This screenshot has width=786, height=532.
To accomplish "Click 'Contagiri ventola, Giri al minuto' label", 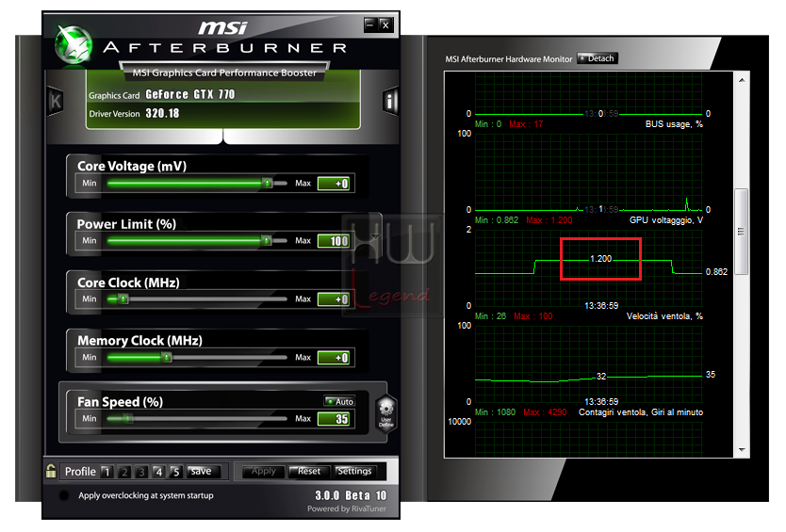I will click(x=641, y=412).
